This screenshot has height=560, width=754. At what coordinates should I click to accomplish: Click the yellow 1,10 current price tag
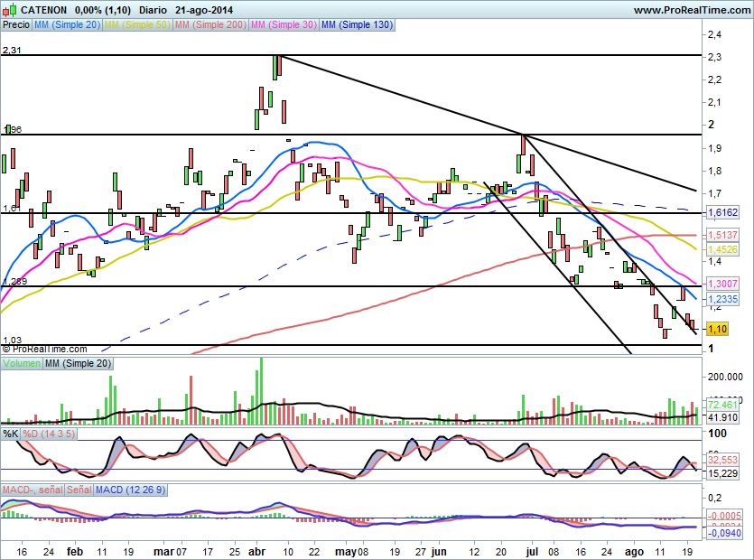[x=718, y=329]
